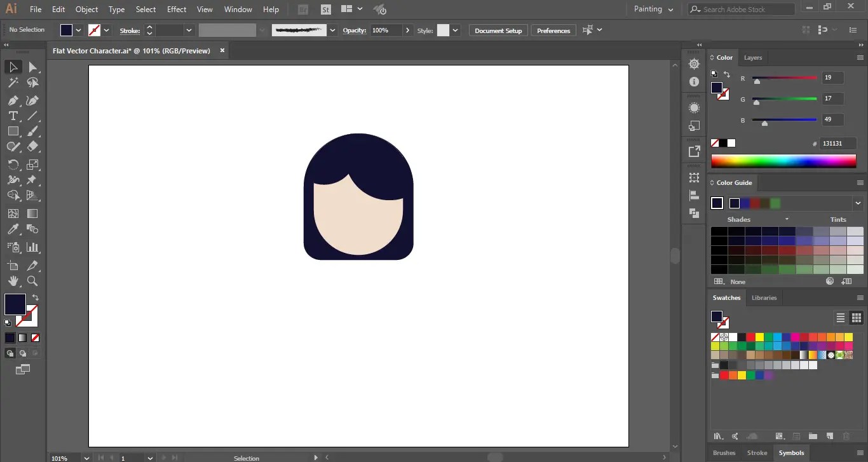Pick the Magic Wand tool

pos(13,83)
